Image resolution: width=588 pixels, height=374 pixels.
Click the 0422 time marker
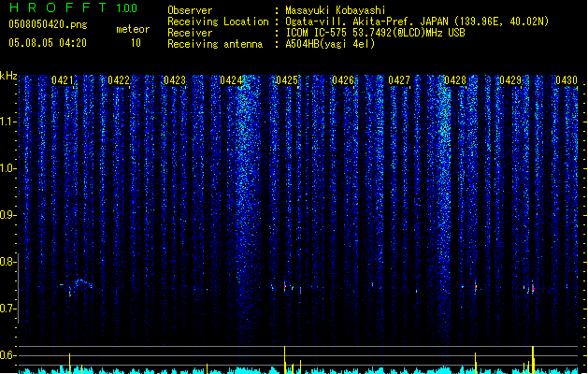(x=119, y=80)
